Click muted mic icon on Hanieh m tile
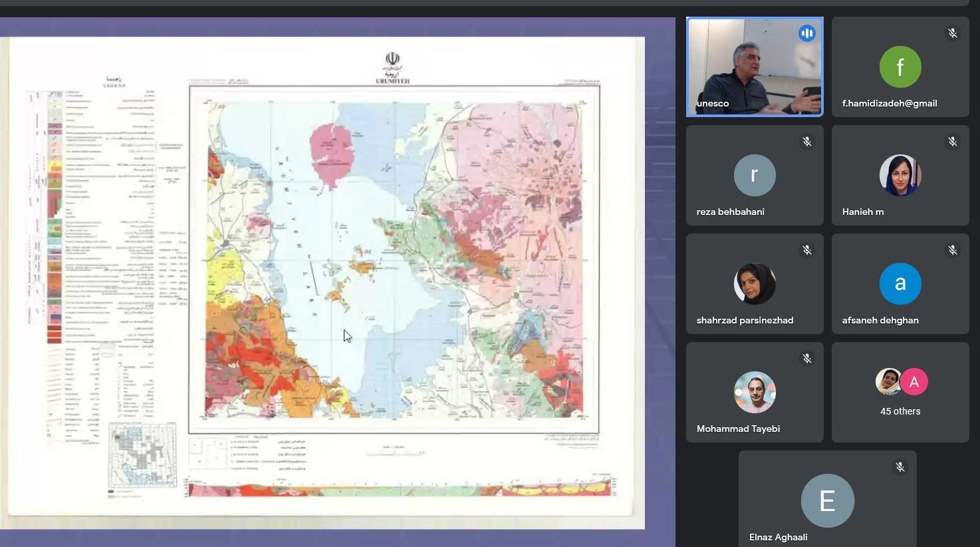 952,142
